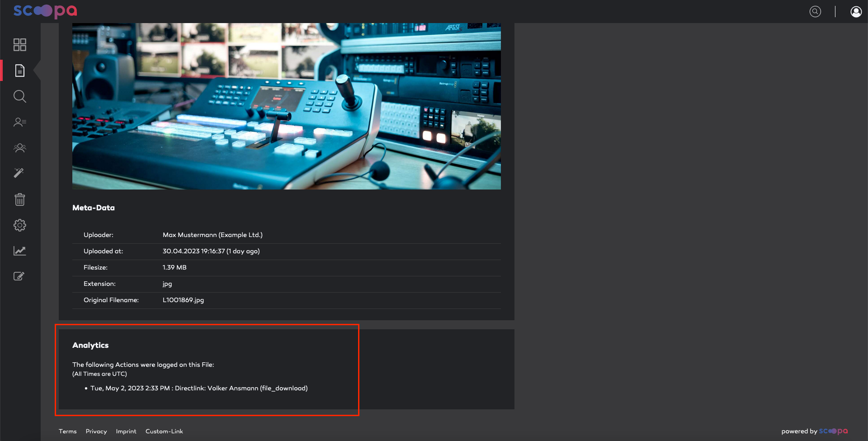Open the settings gear in sidebar
The image size is (868, 441).
pos(20,225)
